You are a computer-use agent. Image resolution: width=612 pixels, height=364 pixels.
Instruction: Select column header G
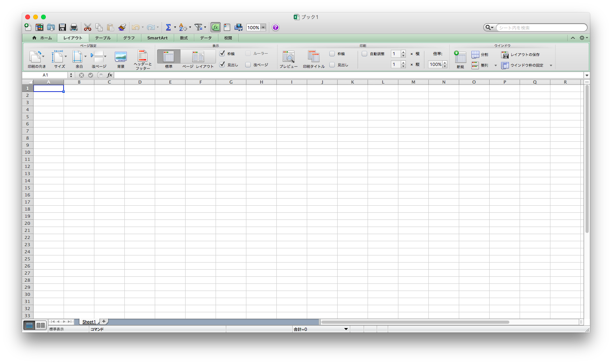(231, 82)
